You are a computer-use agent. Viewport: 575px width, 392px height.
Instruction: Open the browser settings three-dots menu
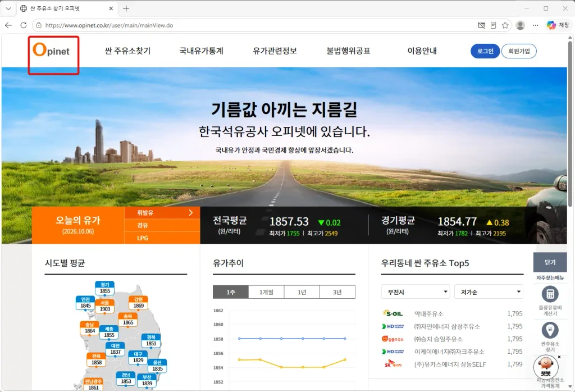coord(535,25)
